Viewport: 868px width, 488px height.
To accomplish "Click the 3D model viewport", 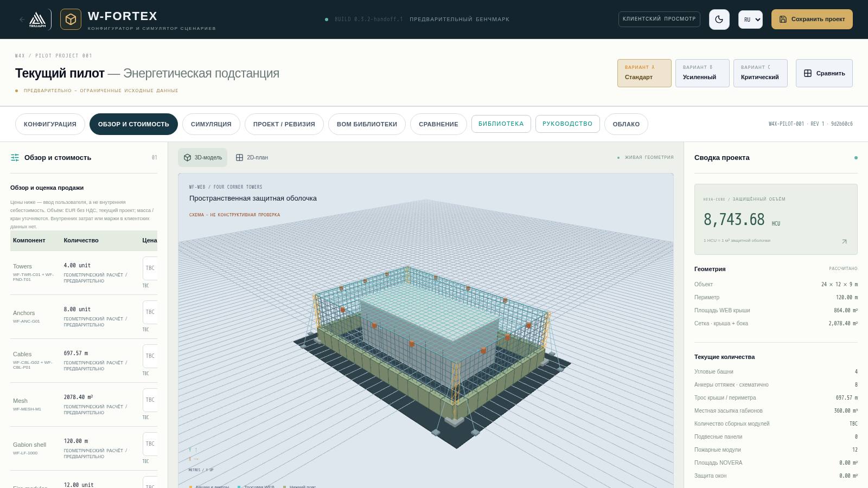I will 426,331.
